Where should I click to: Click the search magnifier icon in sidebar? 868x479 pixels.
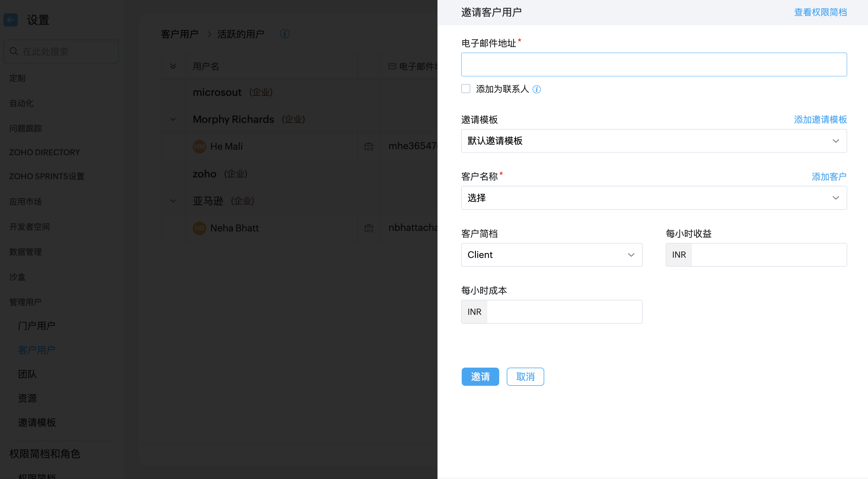14,51
